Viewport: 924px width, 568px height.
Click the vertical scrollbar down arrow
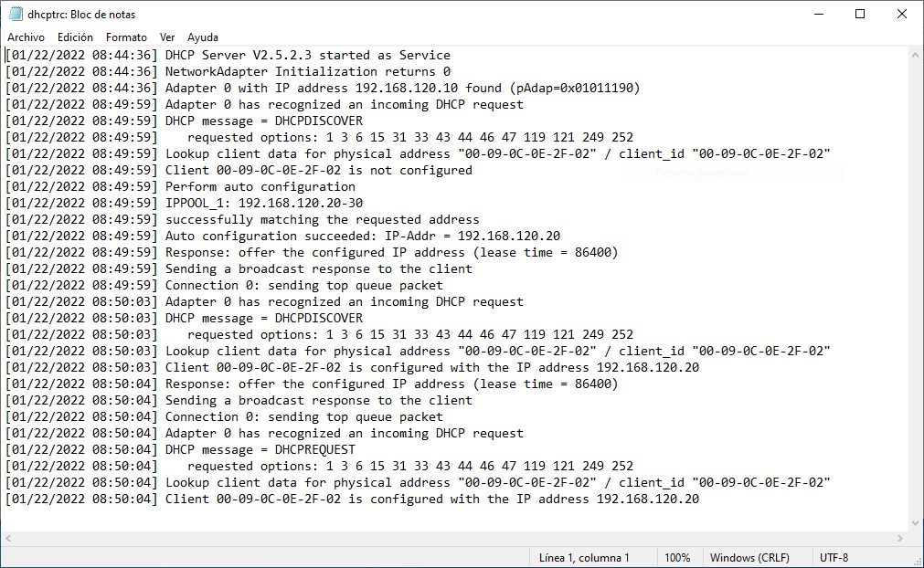click(915, 522)
